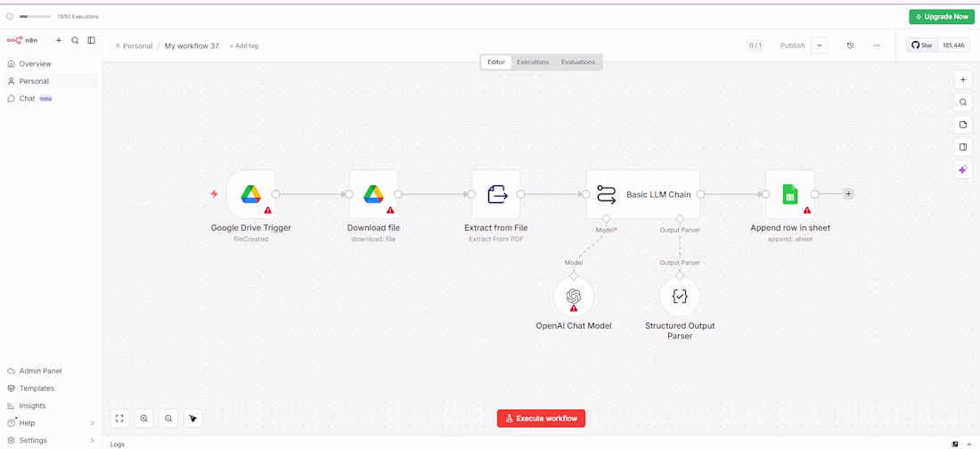
Task: Open the Google Drive Trigger node
Action: coord(250,194)
